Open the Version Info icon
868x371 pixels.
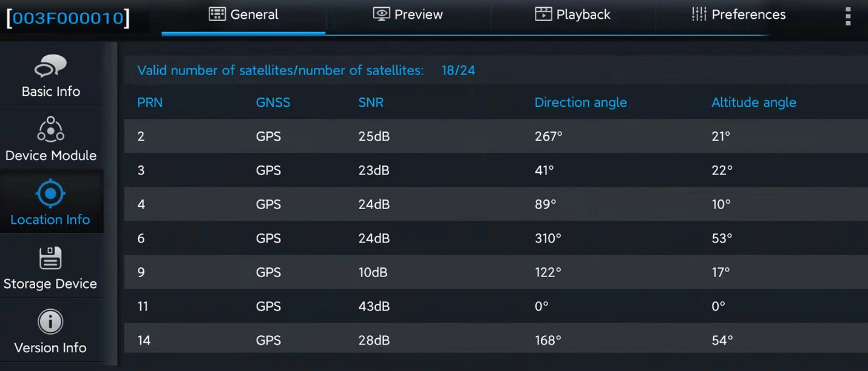tap(50, 322)
